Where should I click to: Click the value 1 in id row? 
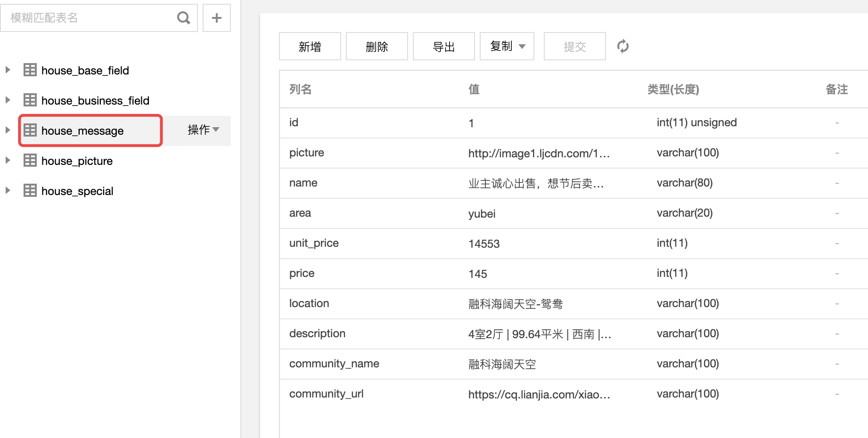pos(471,123)
